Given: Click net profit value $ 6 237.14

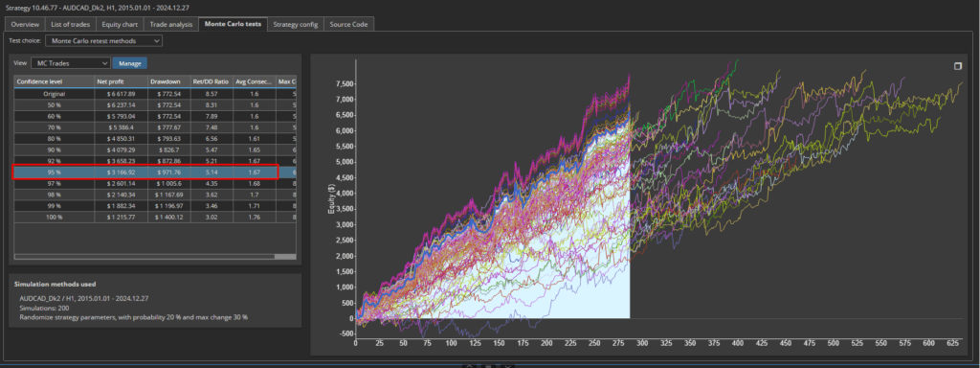Looking at the screenshot, I should (121, 105).
